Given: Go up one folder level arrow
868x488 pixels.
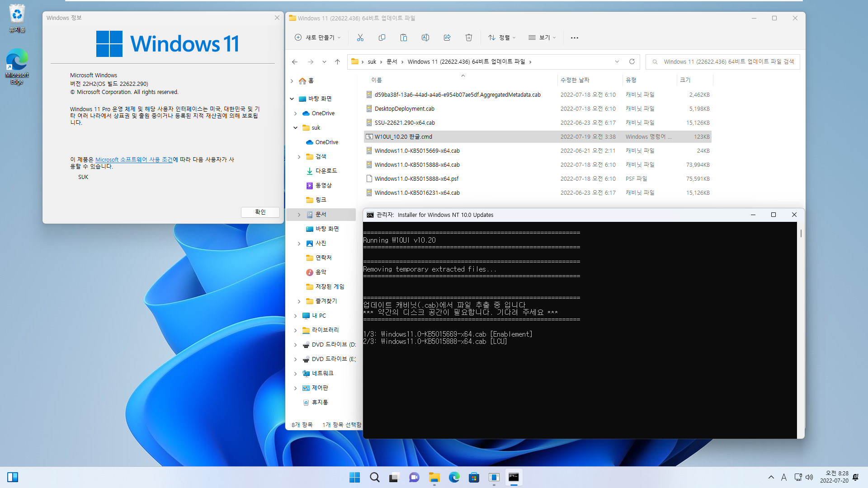Looking at the screenshot, I should pos(337,62).
